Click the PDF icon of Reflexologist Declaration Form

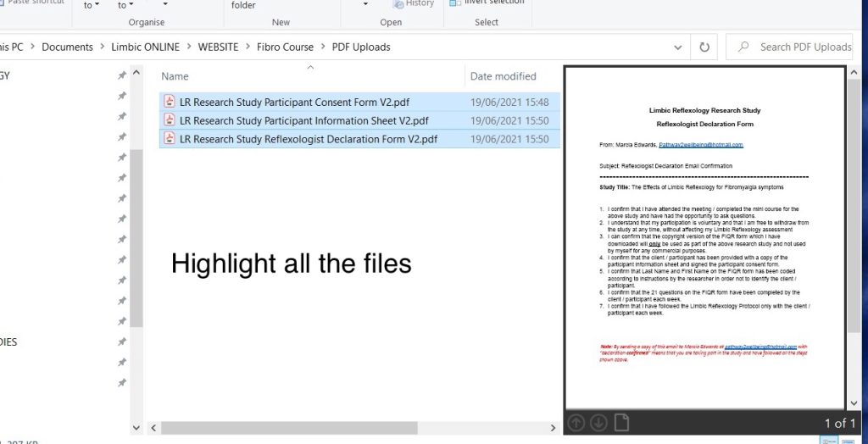point(170,139)
